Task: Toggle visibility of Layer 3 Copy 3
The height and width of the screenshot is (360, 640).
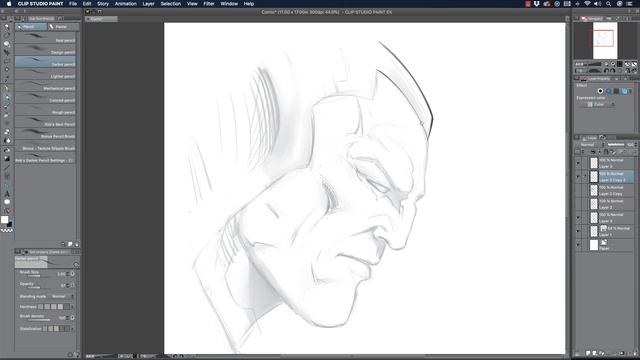Action: (x=578, y=177)
